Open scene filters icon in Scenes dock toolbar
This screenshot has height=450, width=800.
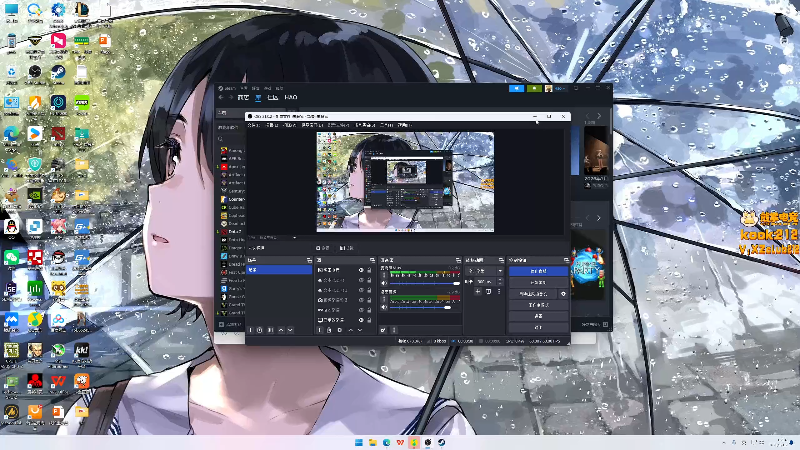(x=270, y=330)
